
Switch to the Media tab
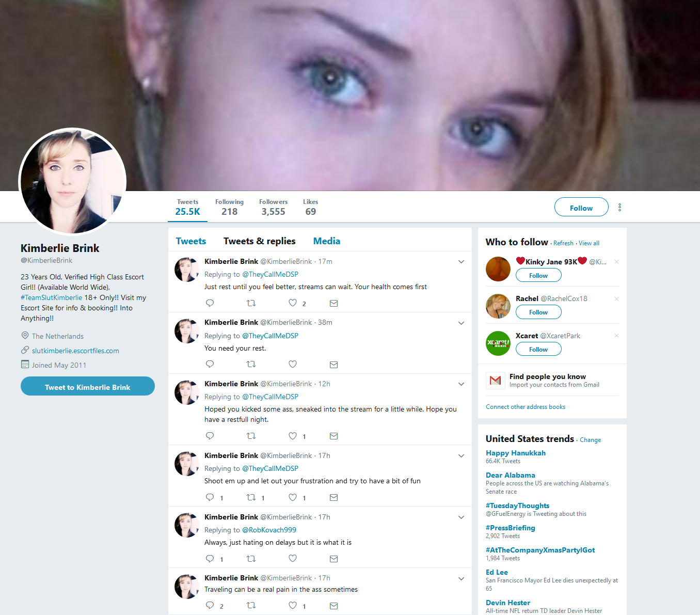(327, 241)
